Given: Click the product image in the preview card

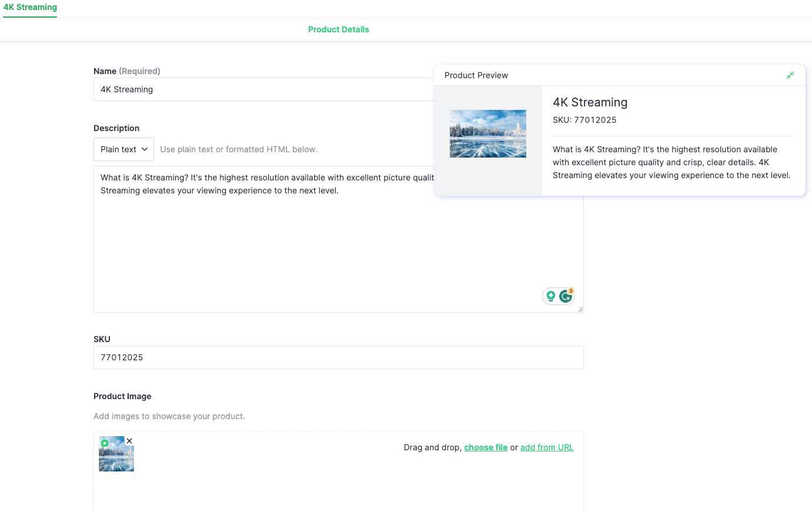Looking at the screenshot, I should (x=488, y=133).
